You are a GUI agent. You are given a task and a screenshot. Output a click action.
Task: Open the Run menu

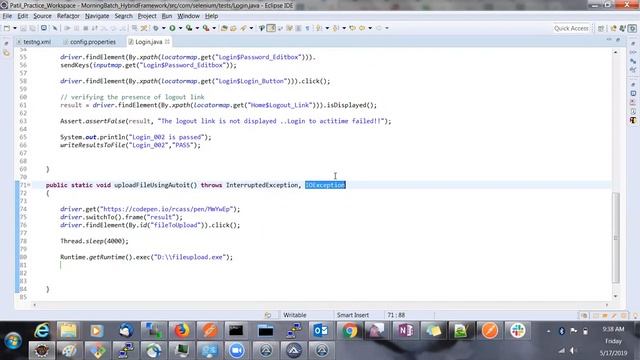(167, 16)
